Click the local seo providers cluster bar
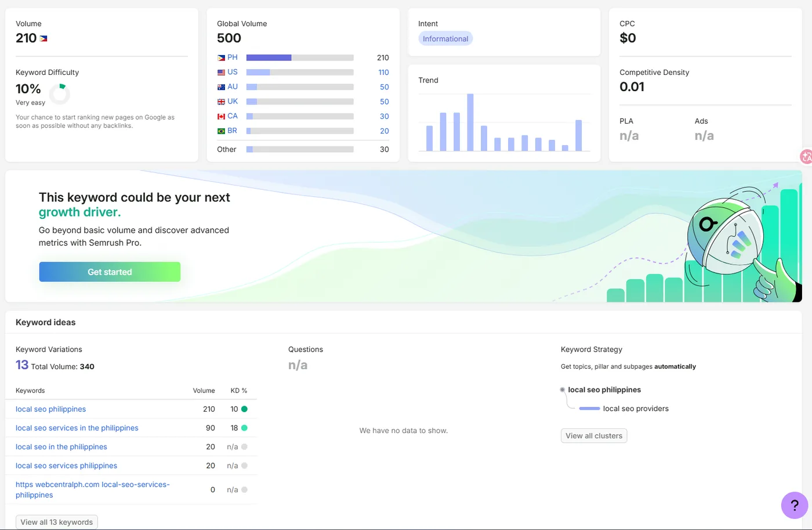Screen dimensions: 812x530 tap(589, 409)
